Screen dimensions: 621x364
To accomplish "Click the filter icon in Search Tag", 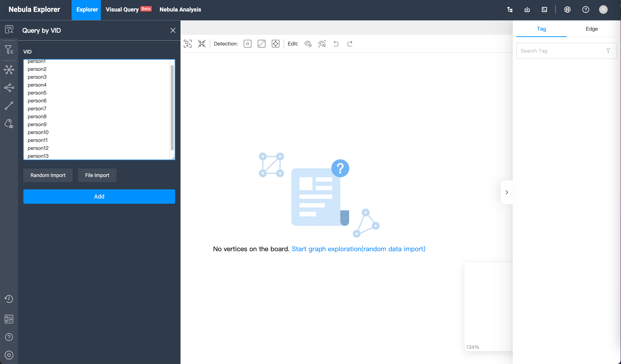I will [x=608, y=51].
